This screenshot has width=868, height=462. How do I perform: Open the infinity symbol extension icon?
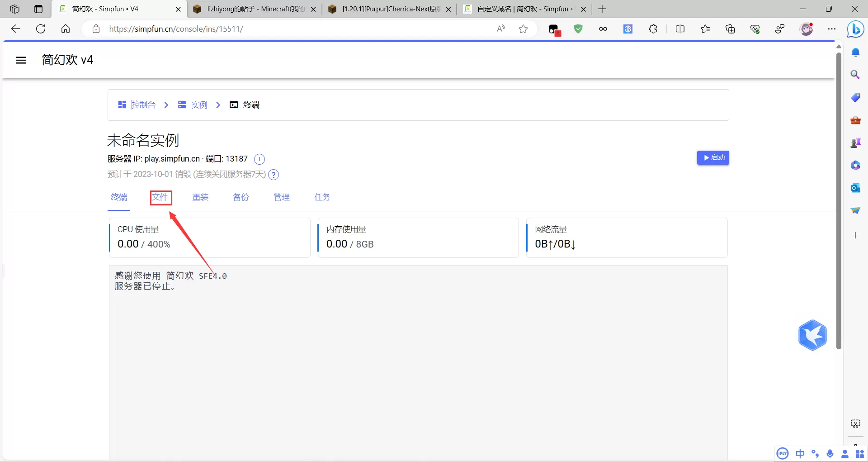point(603,29)
